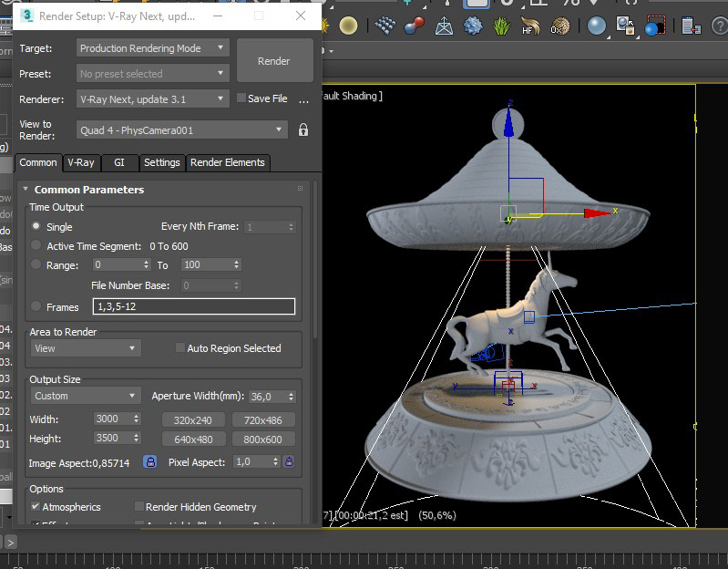Switch to the Render Elements tab
This screenshot has height=569, width=728.
(x=228, y=162)
